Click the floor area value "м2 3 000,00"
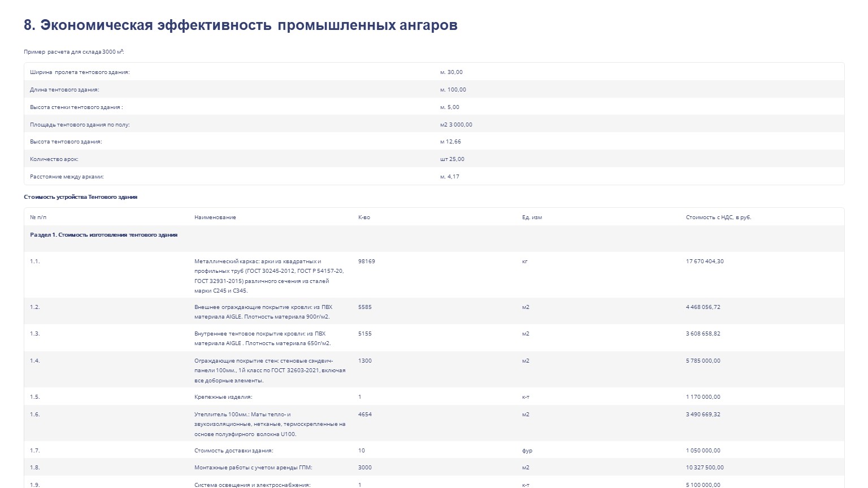The image size is (868, 488). point(456,125)
